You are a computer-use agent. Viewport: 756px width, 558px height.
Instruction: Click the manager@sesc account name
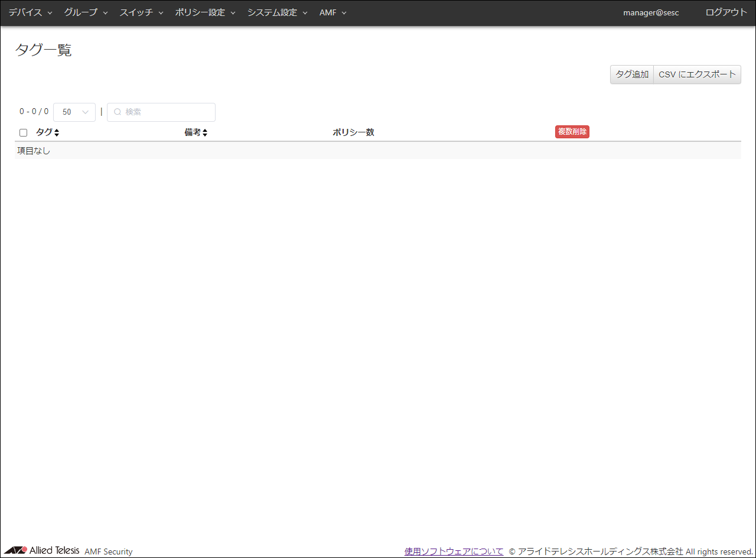(651, 12)
